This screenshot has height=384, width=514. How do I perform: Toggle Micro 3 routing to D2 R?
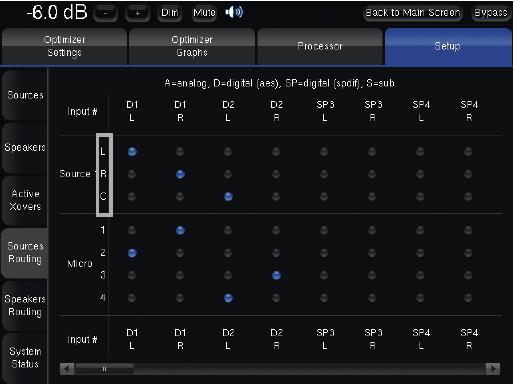tap(276, 275)
